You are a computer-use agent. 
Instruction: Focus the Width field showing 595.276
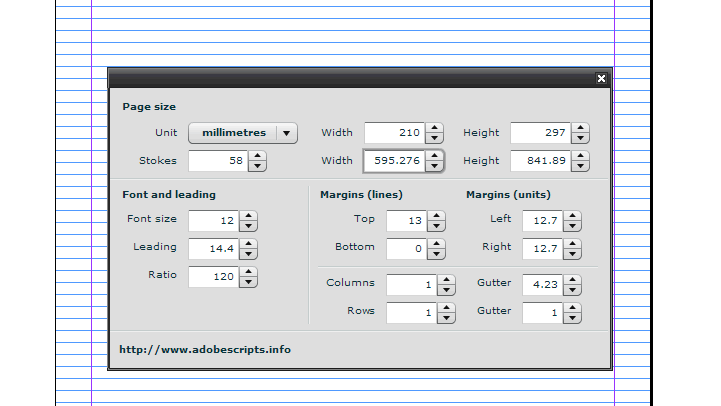click(395, 161)
